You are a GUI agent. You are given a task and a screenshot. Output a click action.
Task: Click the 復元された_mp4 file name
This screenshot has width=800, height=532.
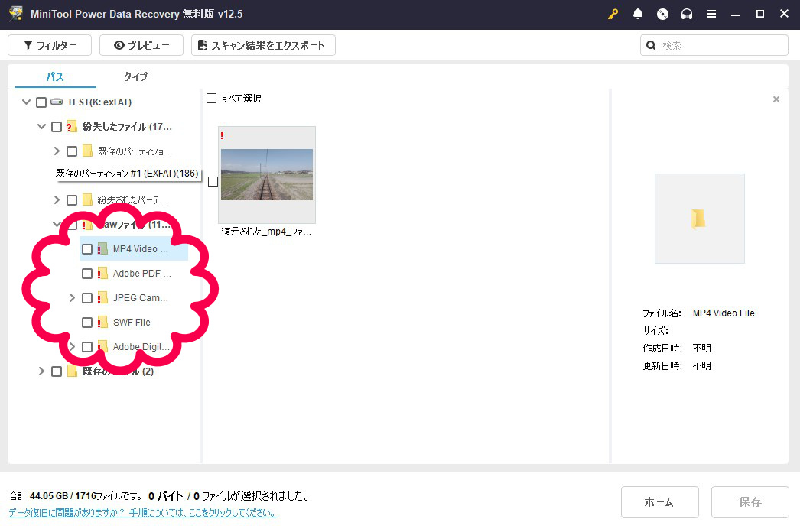(266, 232)
